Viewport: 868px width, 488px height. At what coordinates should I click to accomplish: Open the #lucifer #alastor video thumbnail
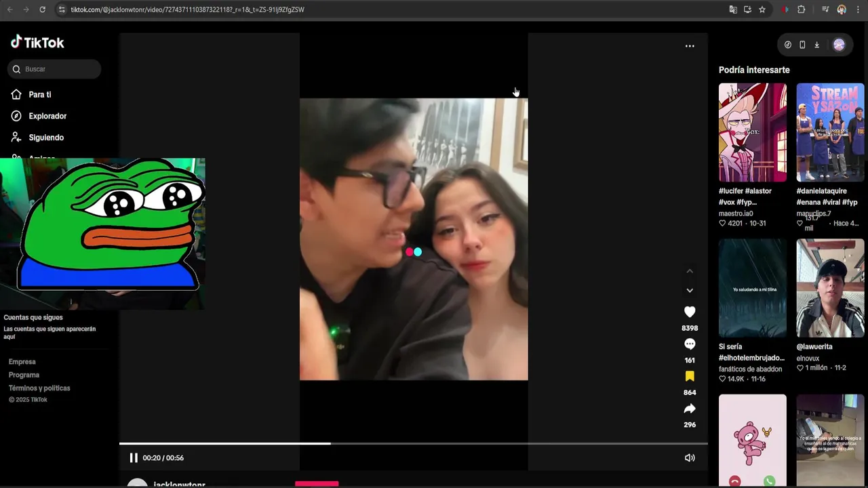click(x=753, y=132)
